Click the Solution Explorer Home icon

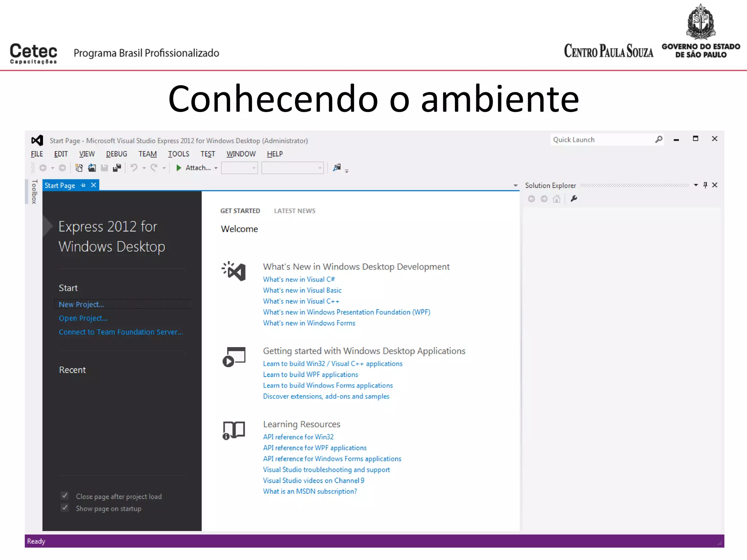[x=556, y=199]
